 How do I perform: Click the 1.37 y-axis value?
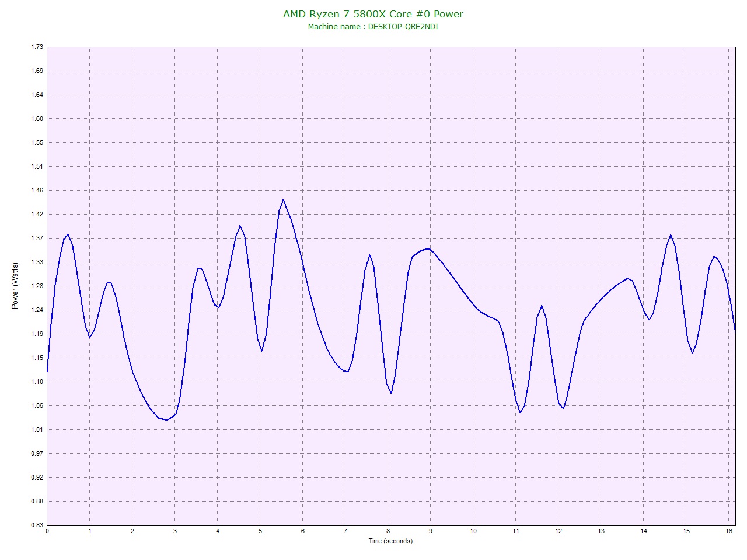click(37, 238)
